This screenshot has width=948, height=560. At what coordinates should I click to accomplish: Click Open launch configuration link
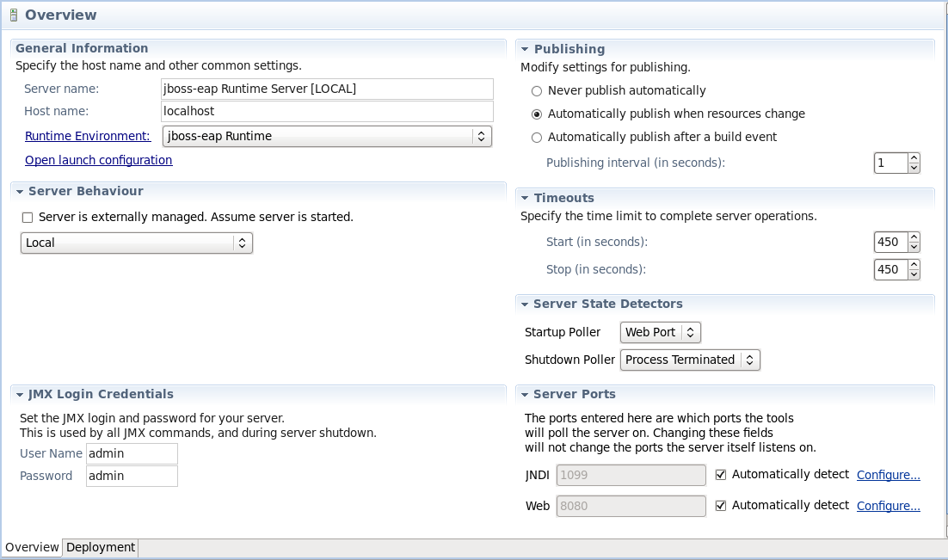pos(99,160)
